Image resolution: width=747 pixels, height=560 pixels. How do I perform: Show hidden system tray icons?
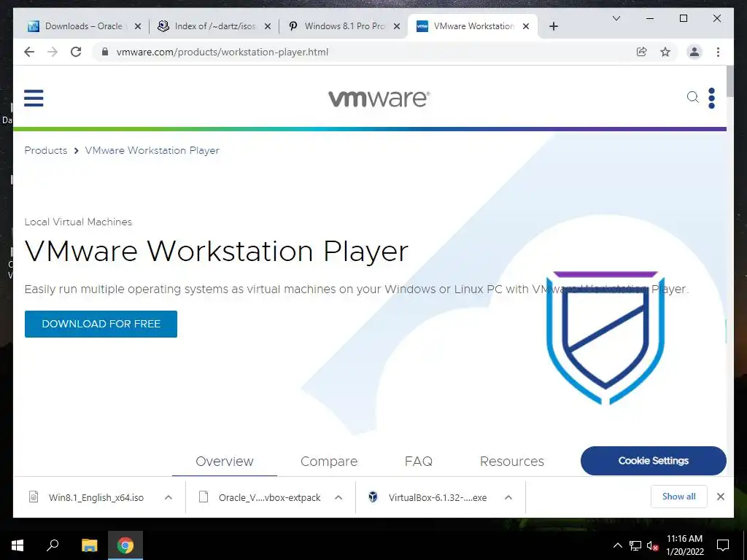point(617,545)
